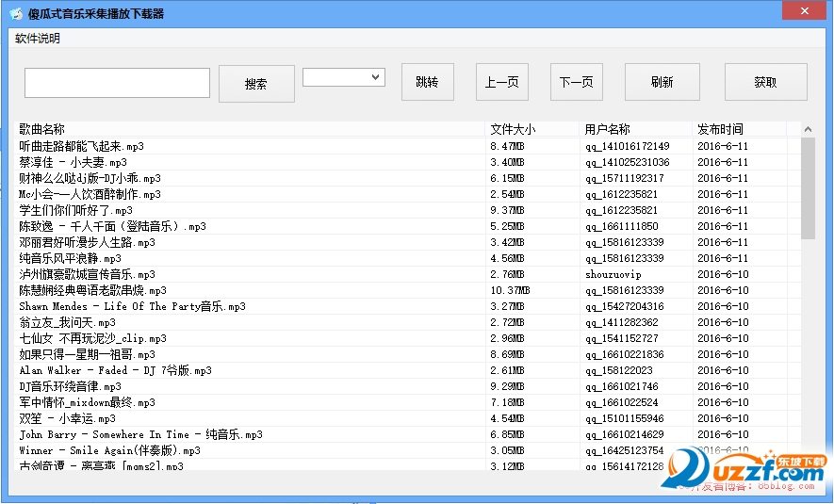
Task: Go to previous page with 上一页
Action: [501, 82]
